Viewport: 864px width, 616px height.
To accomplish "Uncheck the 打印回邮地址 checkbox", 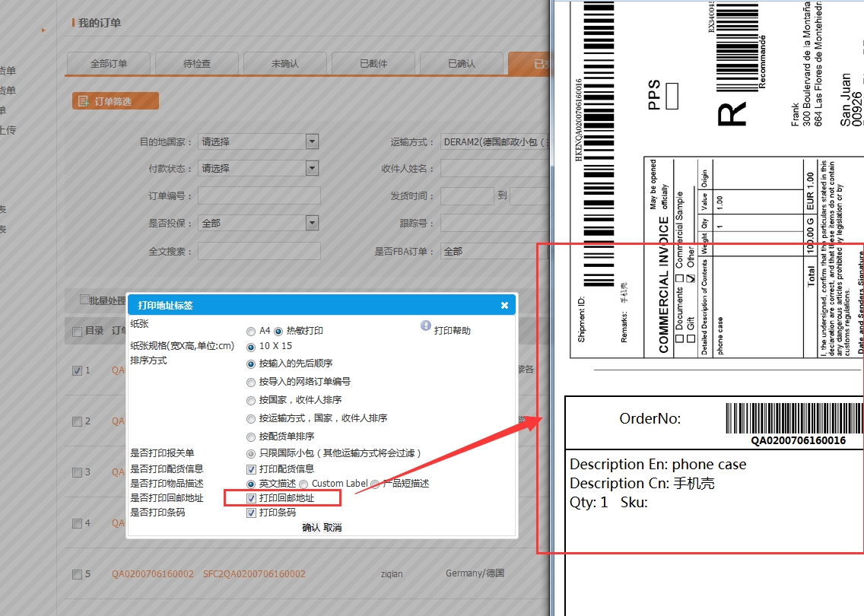I will click(x=251, y=498).
